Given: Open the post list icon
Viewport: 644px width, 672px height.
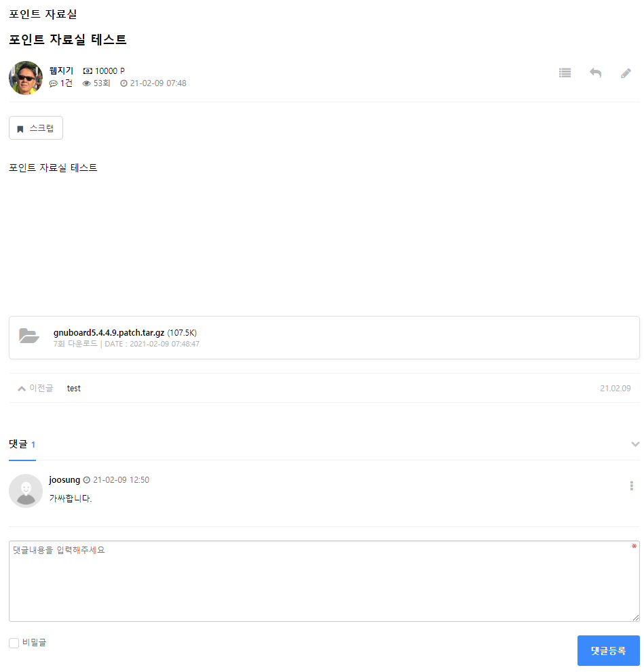Looking at the screenshot, I should 565,73.
